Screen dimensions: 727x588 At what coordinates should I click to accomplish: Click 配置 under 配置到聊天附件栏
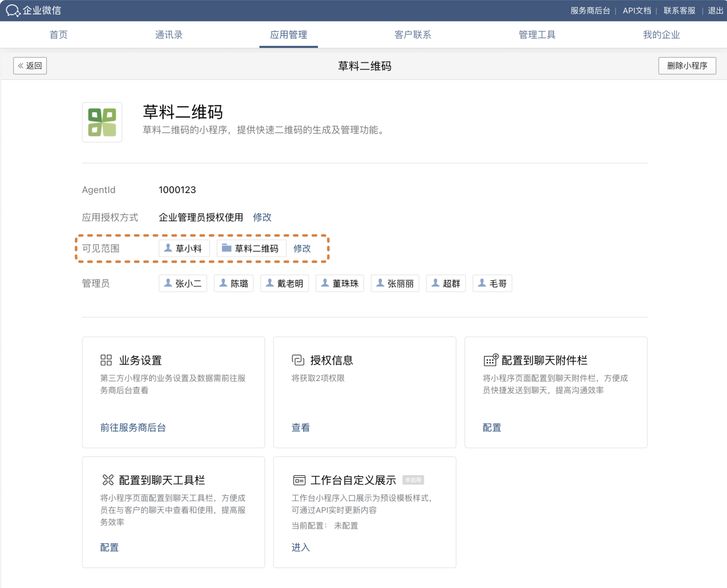(x=492, y=427)
